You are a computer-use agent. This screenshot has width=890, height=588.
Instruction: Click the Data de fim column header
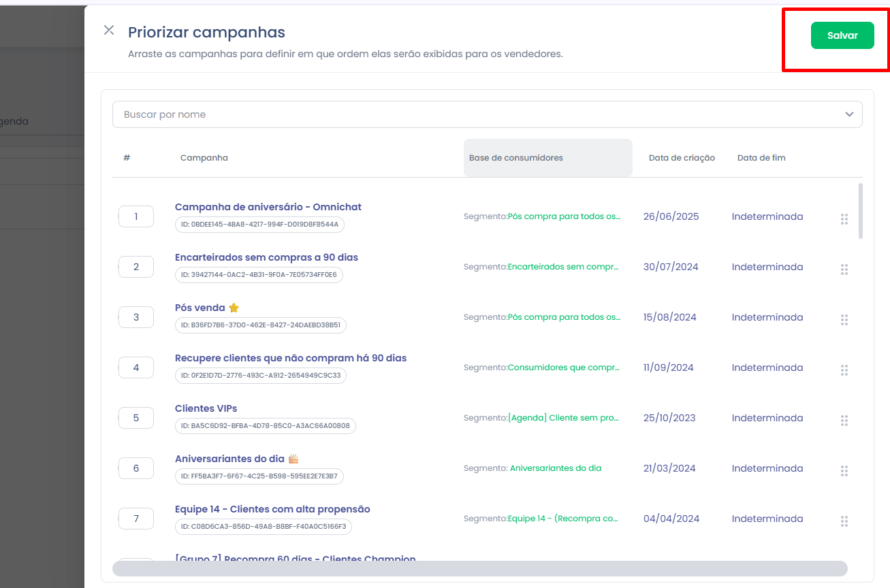[x=761, y=158]
